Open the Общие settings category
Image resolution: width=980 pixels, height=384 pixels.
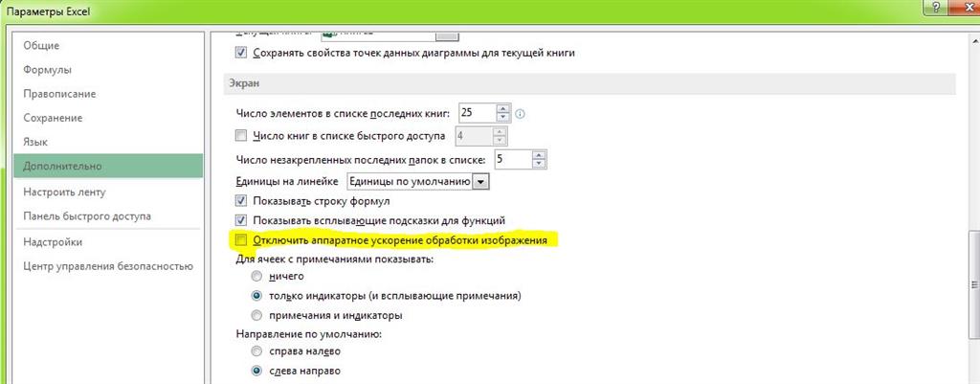pyautogui.click(x=41, y=46)
